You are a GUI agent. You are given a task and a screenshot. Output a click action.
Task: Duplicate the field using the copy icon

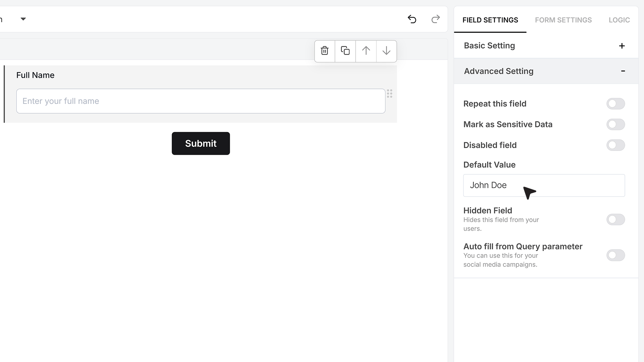pyautogui.click(x=345, y=51)
